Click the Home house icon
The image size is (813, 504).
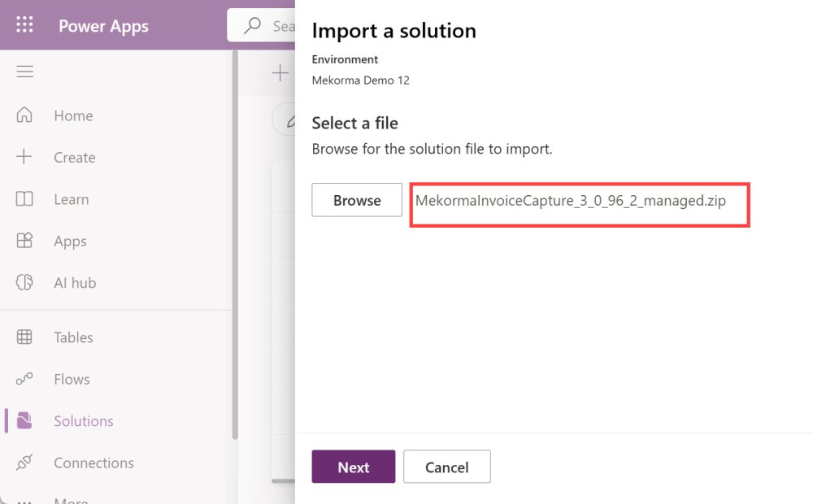(x=24, y=115)
